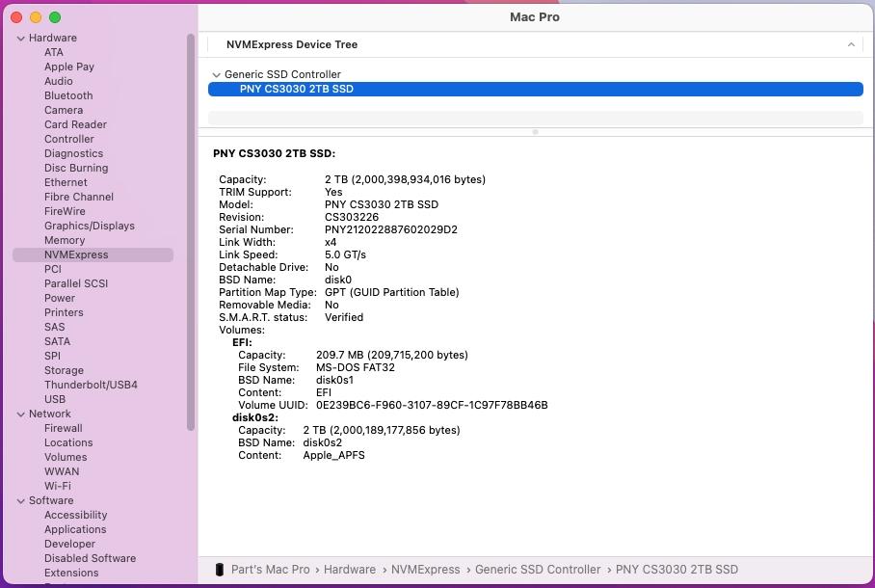Click the pane divider handle below device tree

click(x=535, y=132)
